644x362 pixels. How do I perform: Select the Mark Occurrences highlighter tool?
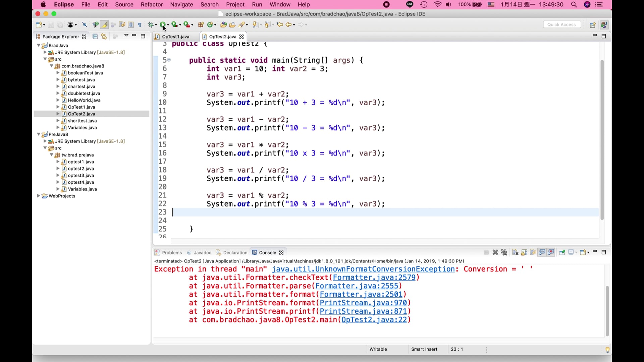[104, 24]
